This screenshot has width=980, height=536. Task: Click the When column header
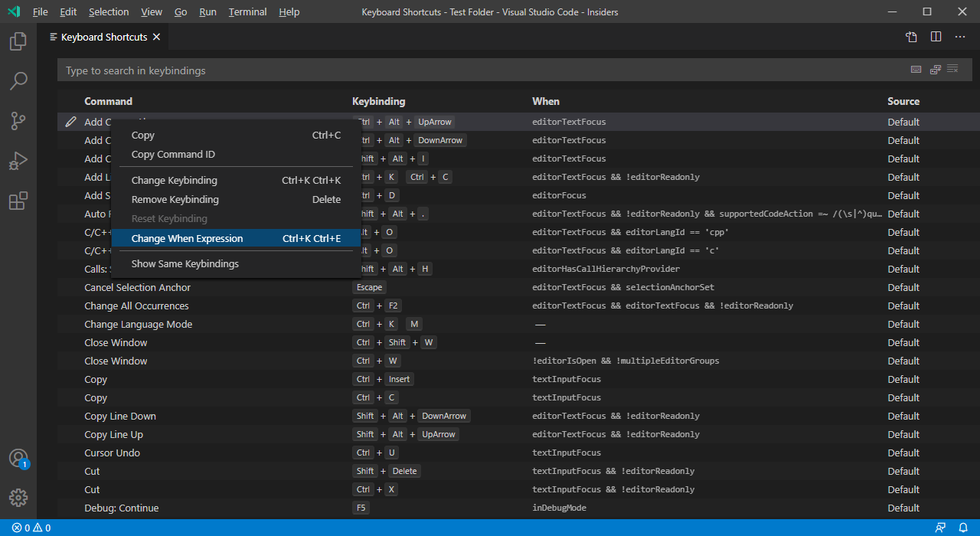click(x=546, y=101)
